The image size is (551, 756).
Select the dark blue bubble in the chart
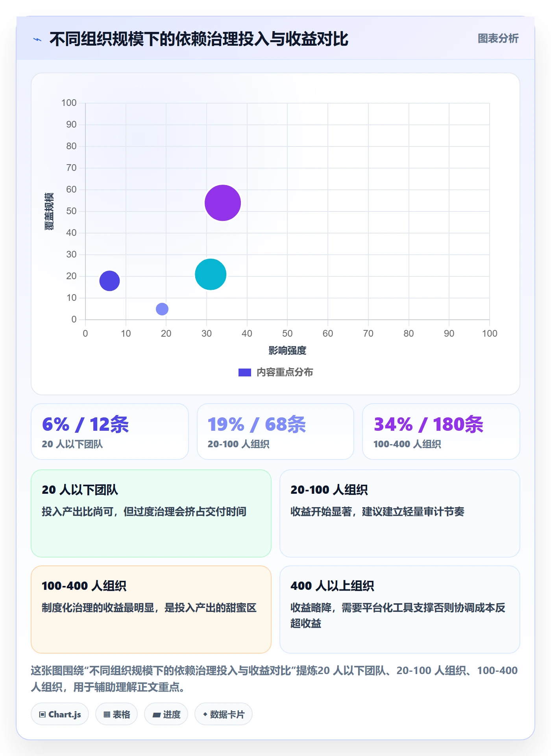tap(109, 281)
